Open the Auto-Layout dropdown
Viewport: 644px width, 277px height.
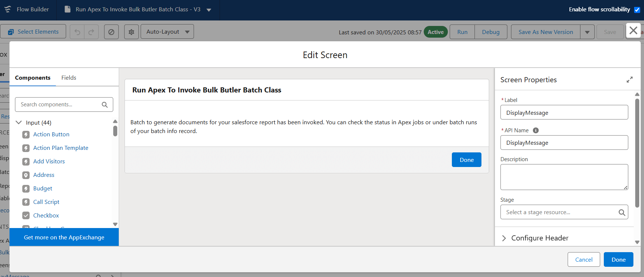click(167, 32)
